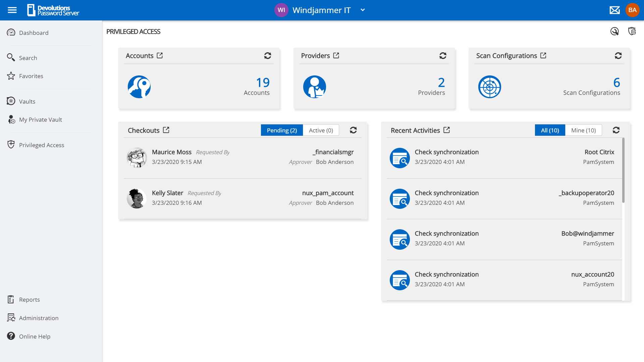Switch Checkouts to Active (0)
This screenshot has width=644, height=362.
321,130
